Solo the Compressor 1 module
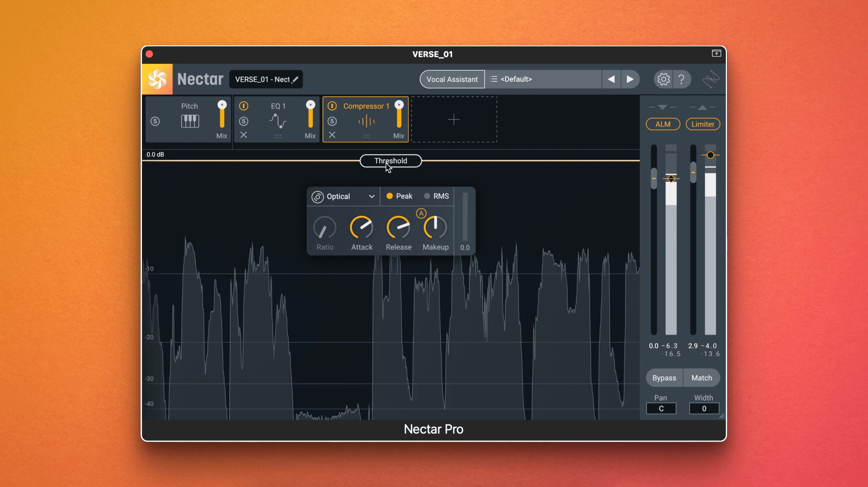Screen dimensions: 868x487 click(332, 121)
